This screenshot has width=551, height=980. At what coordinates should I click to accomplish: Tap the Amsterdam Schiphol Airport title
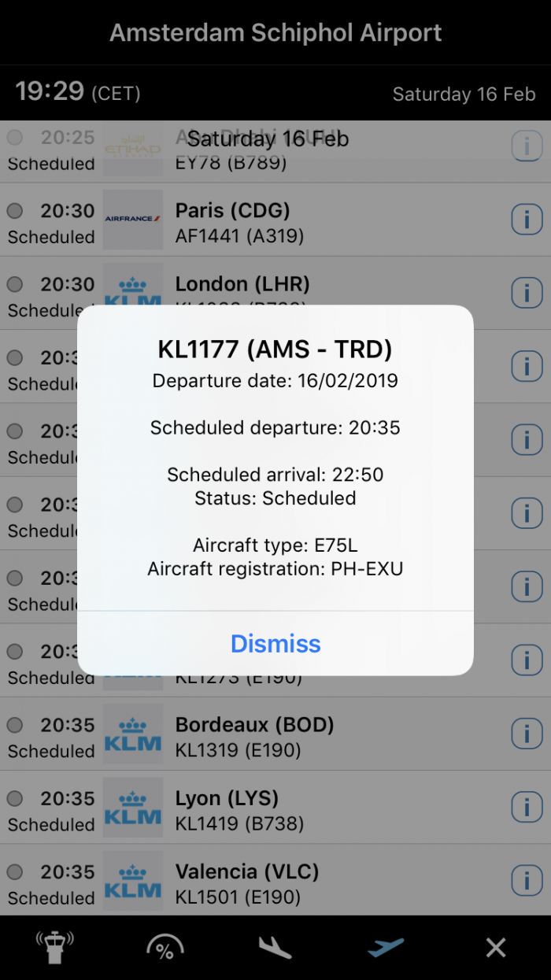pyautogui.click(x=275, y=33)
